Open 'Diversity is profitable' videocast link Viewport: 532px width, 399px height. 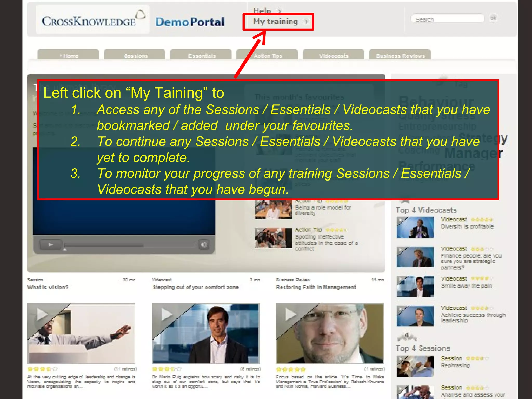(467, 227)
